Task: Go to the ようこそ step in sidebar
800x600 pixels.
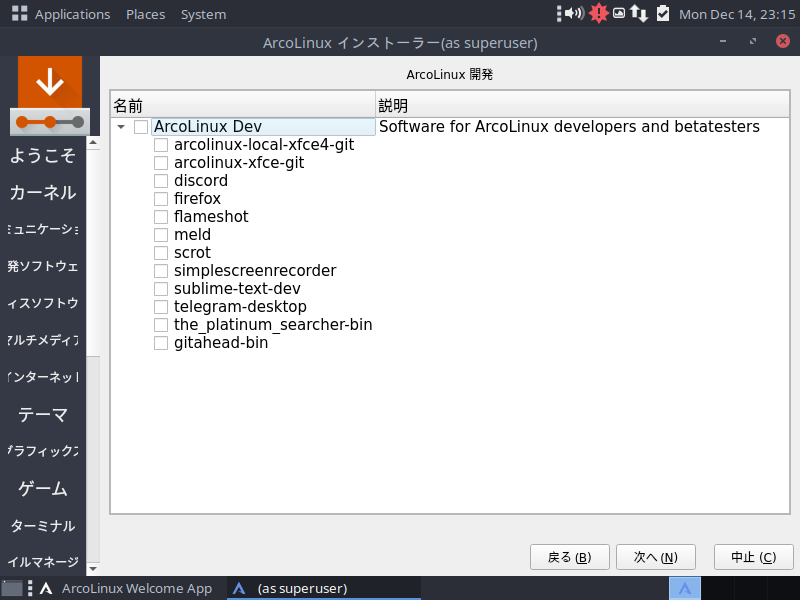Action: [43, 155]
